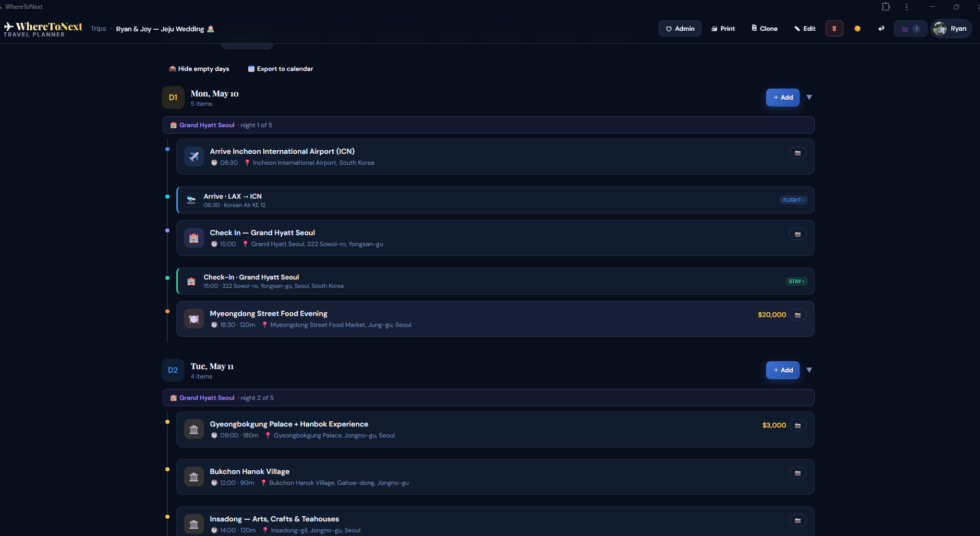Click the Ryan & Joy — Jeju Wedding breadcrumb
The height and width of the screenshot is (536, 980).
click(165, 29)
